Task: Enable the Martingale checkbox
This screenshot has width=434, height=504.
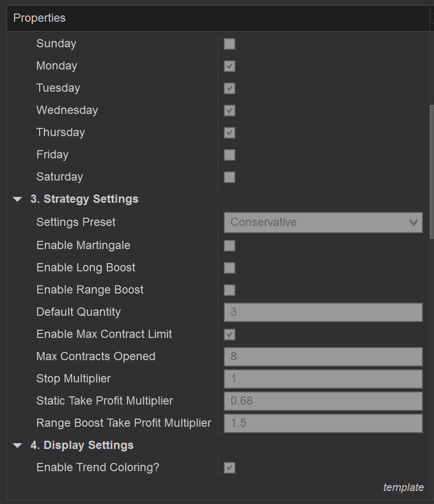Action: (230, 246)
